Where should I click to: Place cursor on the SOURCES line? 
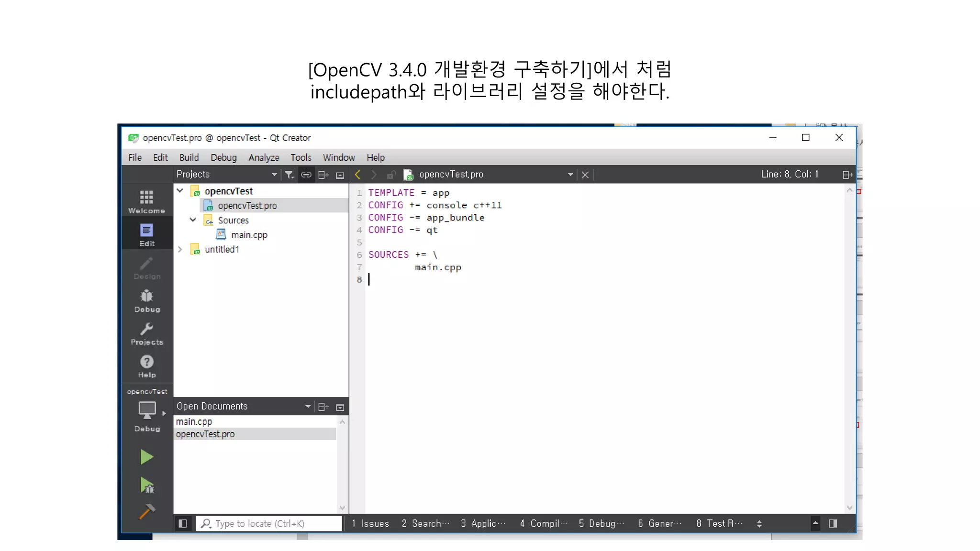(402, 255)
